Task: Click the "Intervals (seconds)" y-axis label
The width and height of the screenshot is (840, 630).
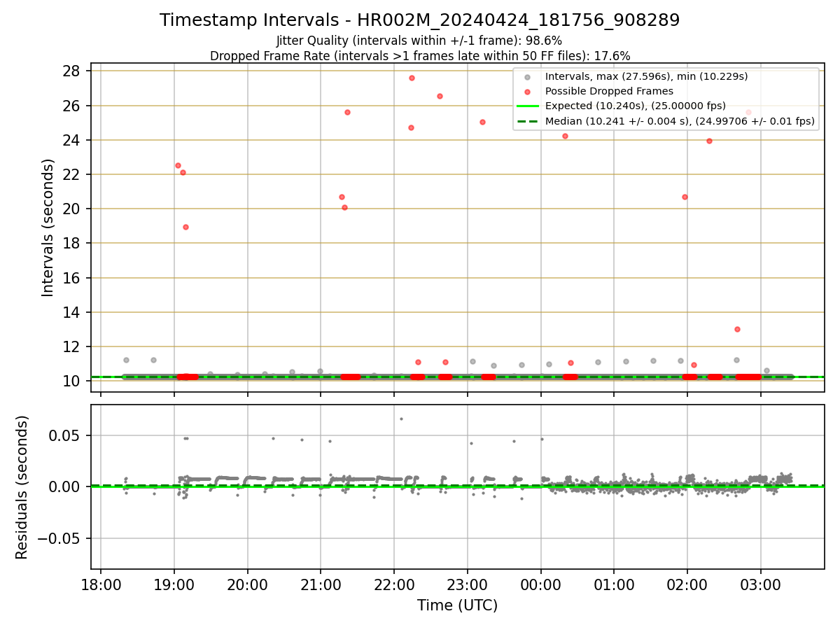Action: pos(48,227)
